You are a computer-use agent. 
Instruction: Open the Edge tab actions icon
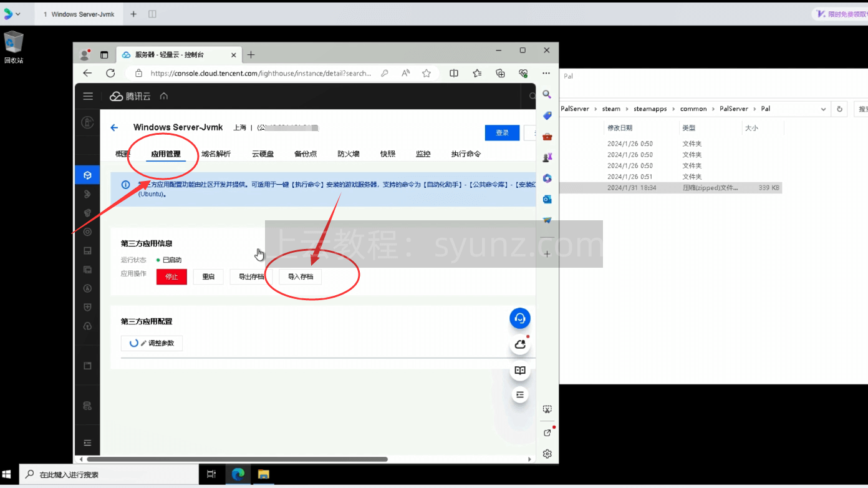(x=104, y=55)
